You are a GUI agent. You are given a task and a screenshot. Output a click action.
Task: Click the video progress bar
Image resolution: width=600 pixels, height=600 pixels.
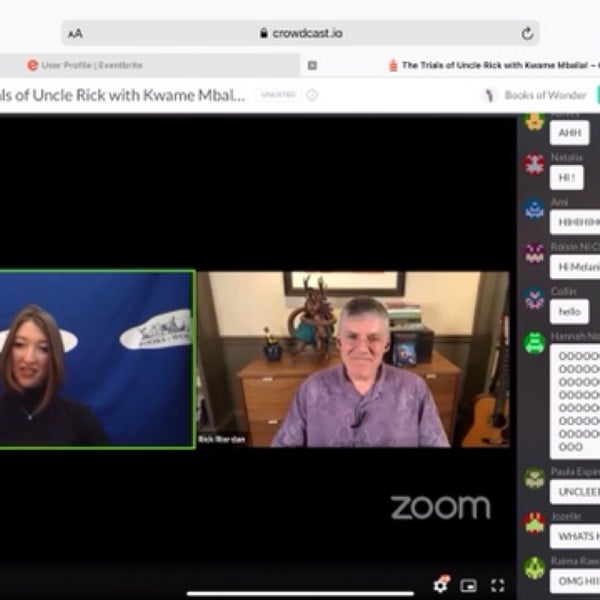coord(300,593)
